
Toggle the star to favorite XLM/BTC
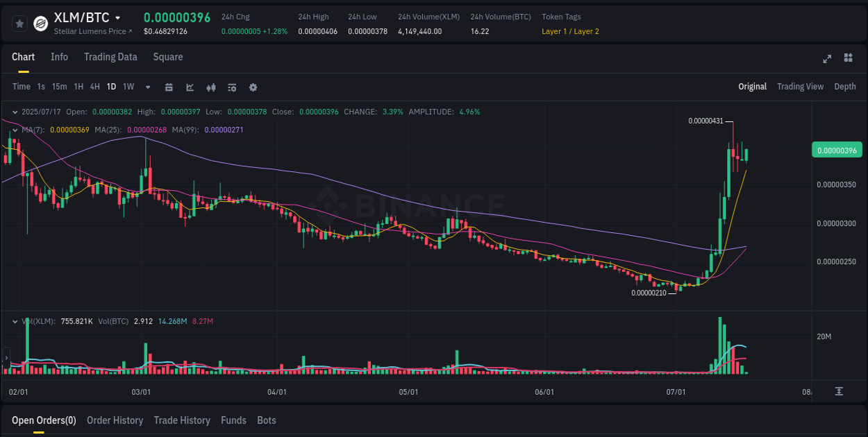[x=19, y=23]
